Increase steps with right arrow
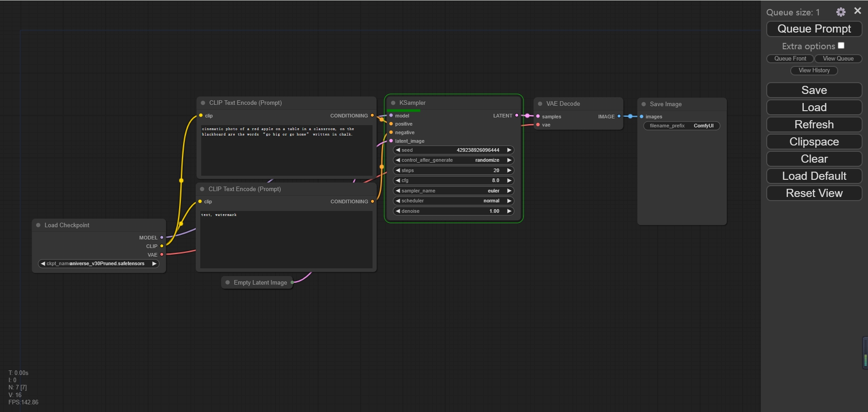Viewport: 868px width, 412px height. click(x=509, y=170)
